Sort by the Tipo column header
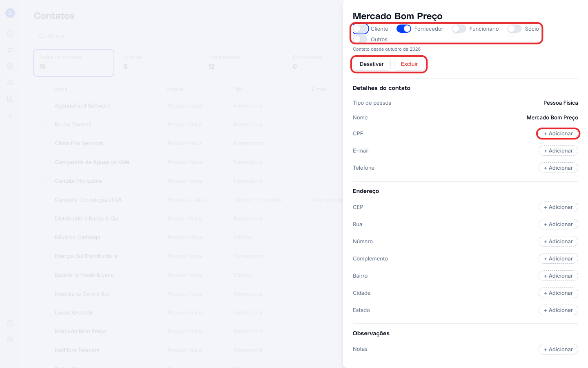The image size is (588, 368). click(x=238, y=89)
